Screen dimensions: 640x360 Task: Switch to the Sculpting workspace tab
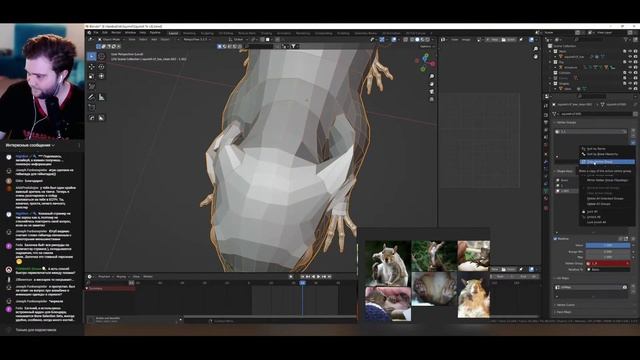coord(207,33)
